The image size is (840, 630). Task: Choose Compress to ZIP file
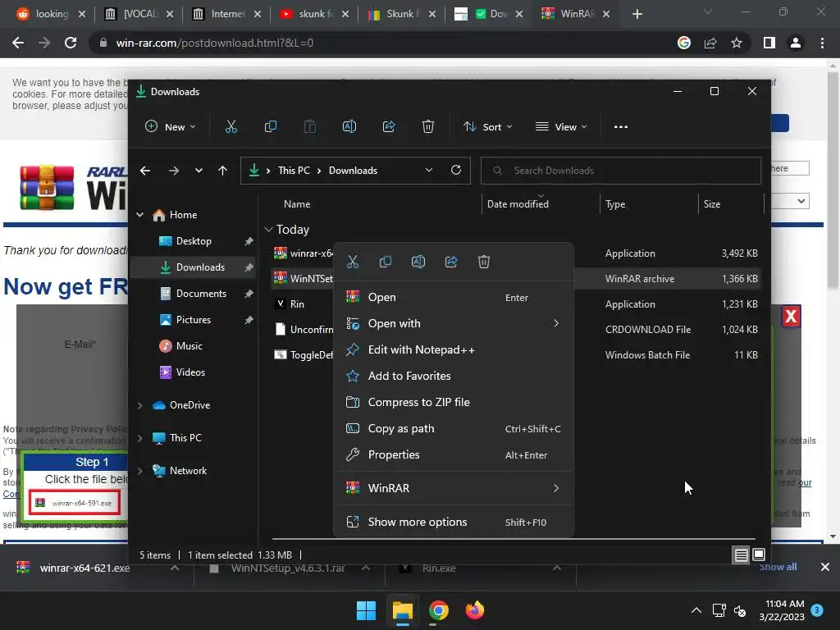pyautogui.click(x=454, y=402)
